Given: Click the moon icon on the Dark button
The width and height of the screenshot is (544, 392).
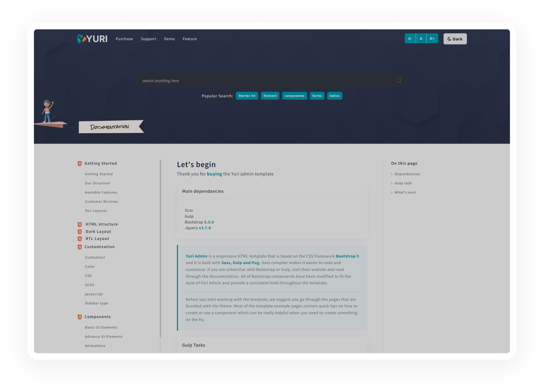Looking at the screenshot, I should [449, 39].
